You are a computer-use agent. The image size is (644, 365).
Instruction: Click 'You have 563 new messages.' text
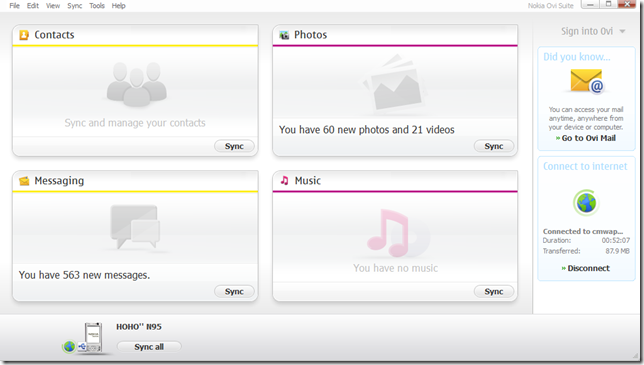(x=84, y=275)
